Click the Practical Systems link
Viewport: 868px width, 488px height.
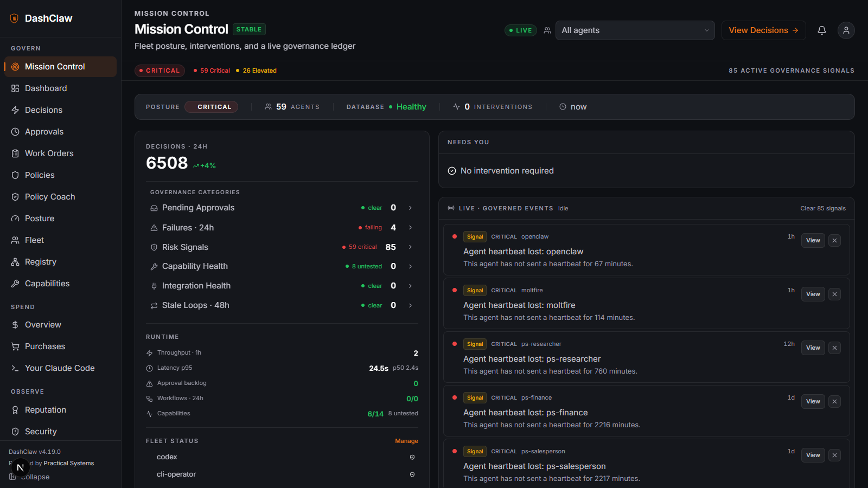69,464
